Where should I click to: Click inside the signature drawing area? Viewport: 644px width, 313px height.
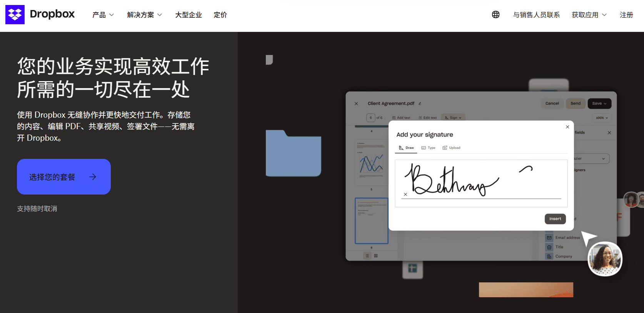pyautogui.click(x=481, y=183)
